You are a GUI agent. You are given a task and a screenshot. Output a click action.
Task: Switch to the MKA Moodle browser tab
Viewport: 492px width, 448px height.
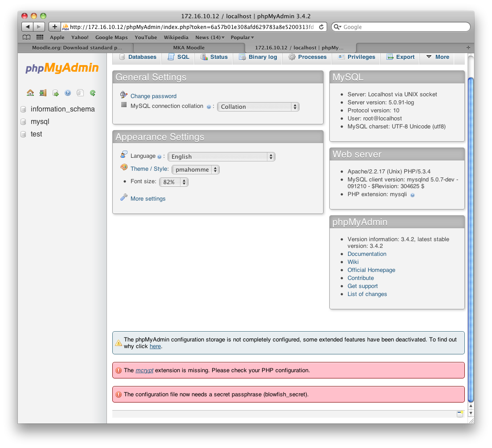(189, 48)
